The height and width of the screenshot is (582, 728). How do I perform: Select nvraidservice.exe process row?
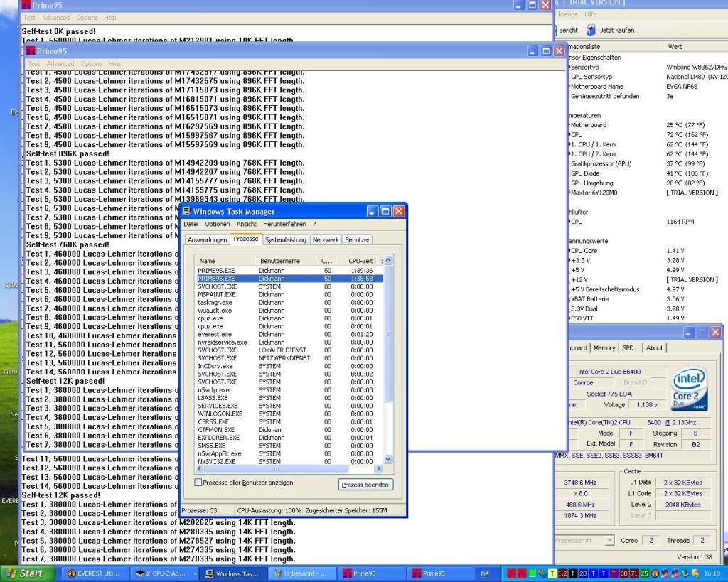click(x=289, y=342)
